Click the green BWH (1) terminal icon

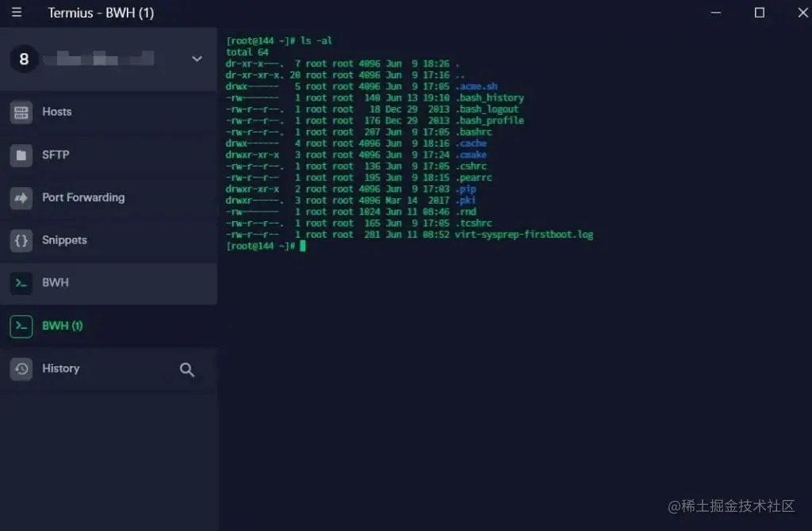21,326
